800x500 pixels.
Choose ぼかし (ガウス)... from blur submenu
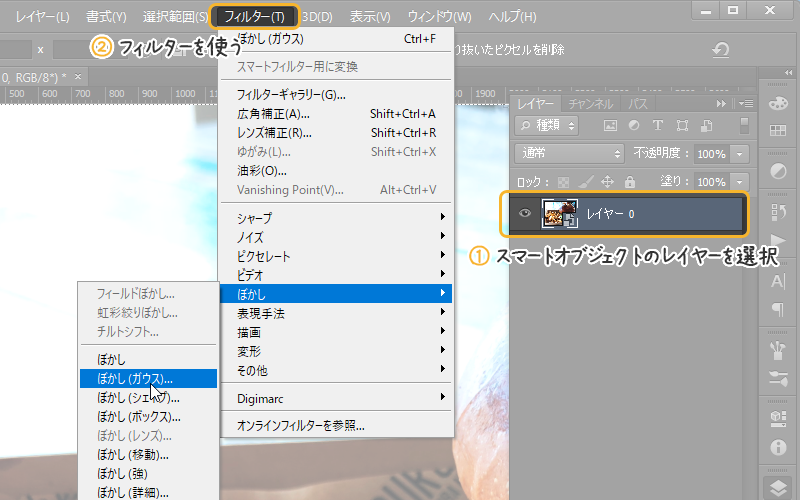[x=148, y=379]
